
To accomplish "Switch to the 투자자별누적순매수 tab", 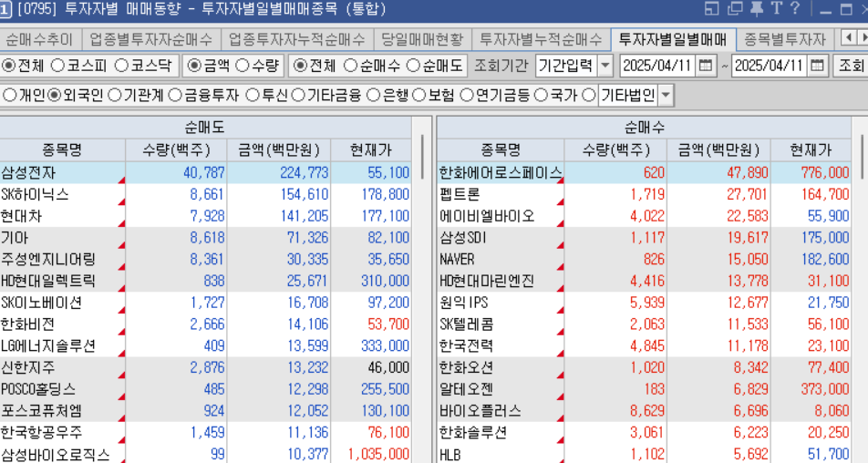I will (541, 39).
